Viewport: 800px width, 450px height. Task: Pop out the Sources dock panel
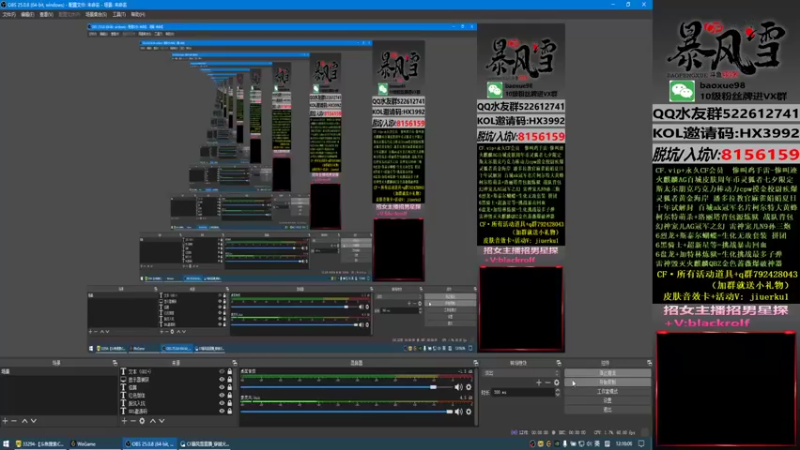pos(234,363)
